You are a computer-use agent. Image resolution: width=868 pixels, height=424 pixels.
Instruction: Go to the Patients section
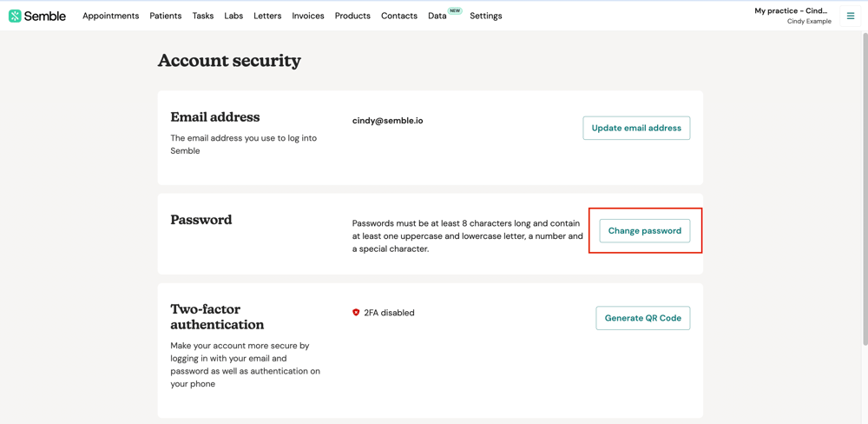point(165,16)
